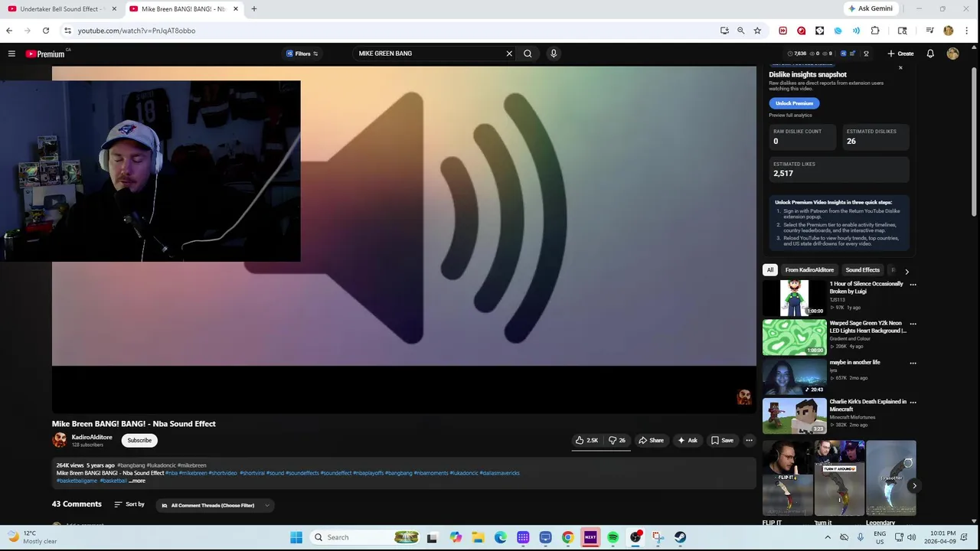980x551 pixels.
Task: Open a new browser tab
Action: (253, 9)
